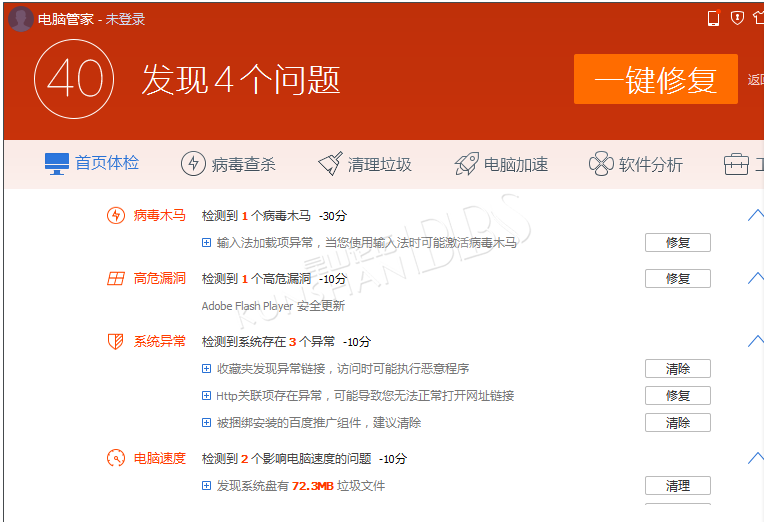The height and width of the screenshot is (522, 764).
Task: Click the monitor icon of 首页体检
Action: (x=57, y=164)
